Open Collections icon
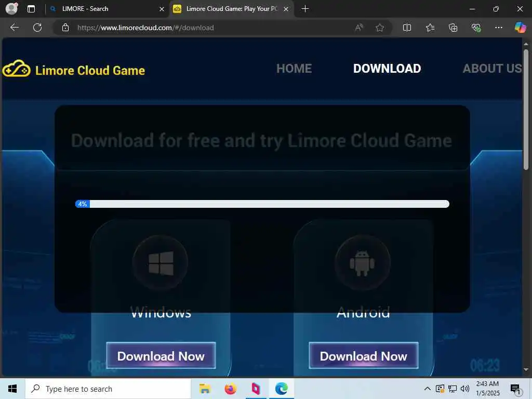The height and width of the screenshot is (399, 532). pyautogui.click(x=453, y=28)
